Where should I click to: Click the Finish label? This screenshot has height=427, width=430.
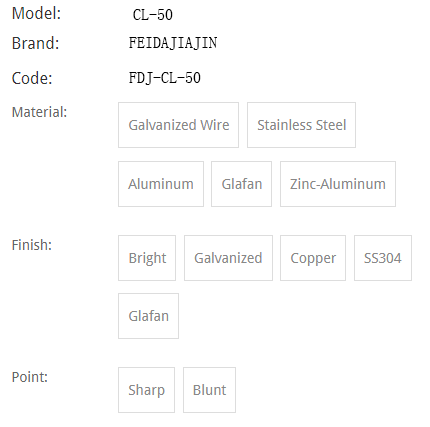[32, 245]
